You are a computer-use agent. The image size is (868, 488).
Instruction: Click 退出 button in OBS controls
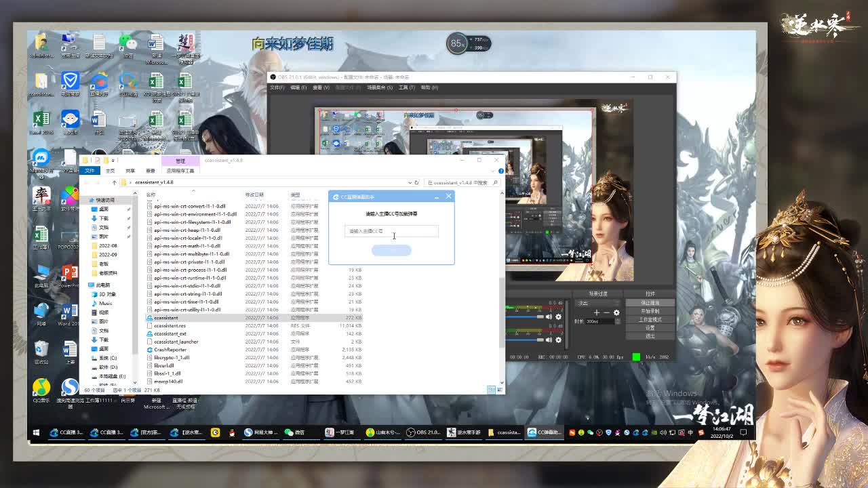(x=650, y=336)
